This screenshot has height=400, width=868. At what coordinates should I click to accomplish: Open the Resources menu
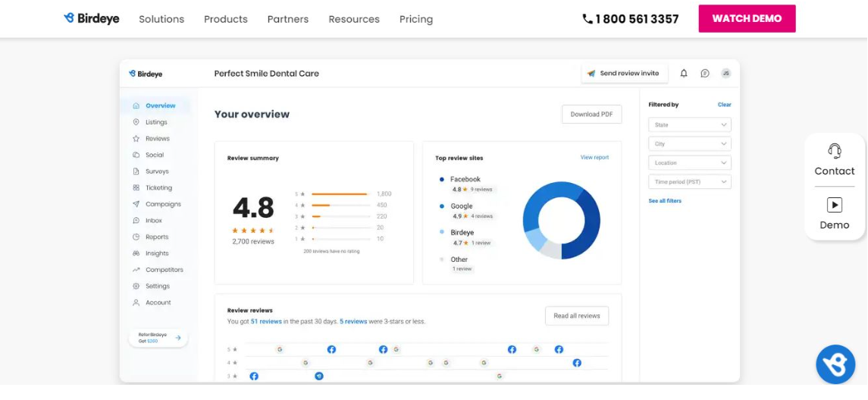pyautogui.click(x=354, y=19)
